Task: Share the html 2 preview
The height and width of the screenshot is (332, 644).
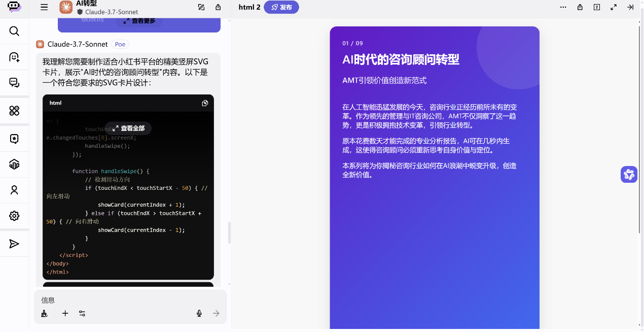Action: pyautogui.click(x=580, y=7)
